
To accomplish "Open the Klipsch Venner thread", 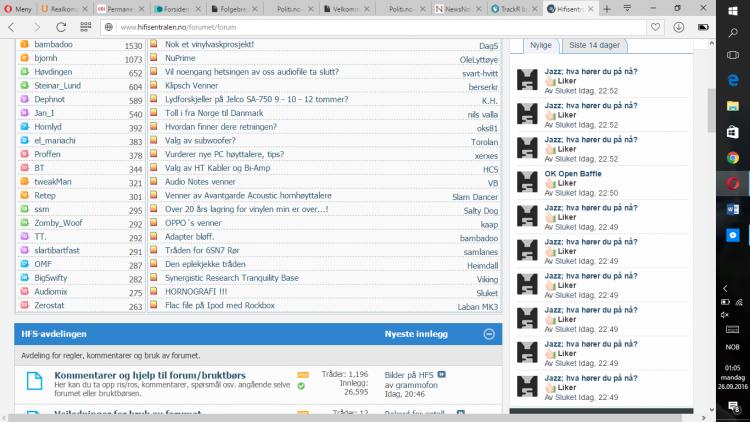I will [191, 86].
